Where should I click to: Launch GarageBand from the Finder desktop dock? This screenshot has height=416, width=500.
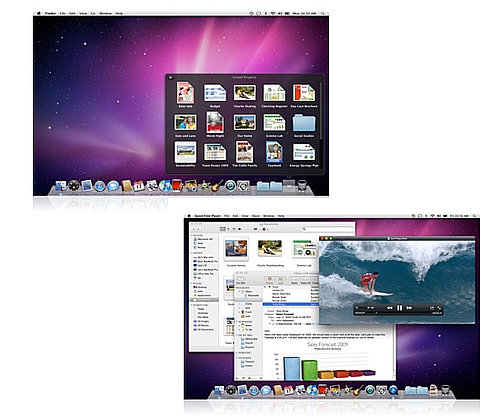tap(217, 186)
